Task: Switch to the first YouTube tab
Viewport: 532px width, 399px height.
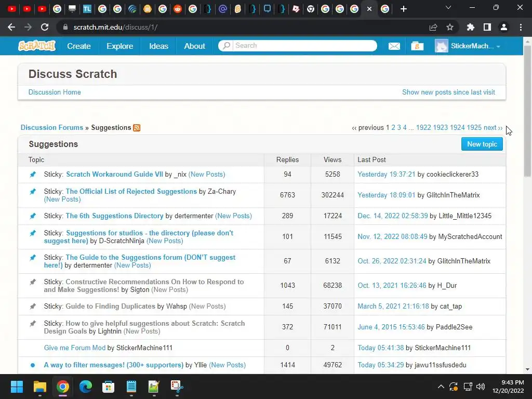Action: coord(11,9)
